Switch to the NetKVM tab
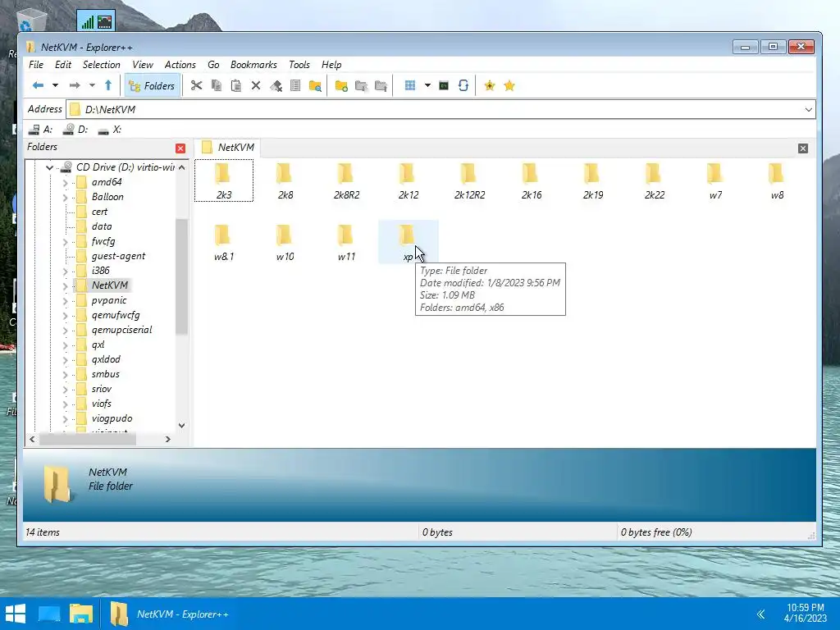 click(228, 148)
